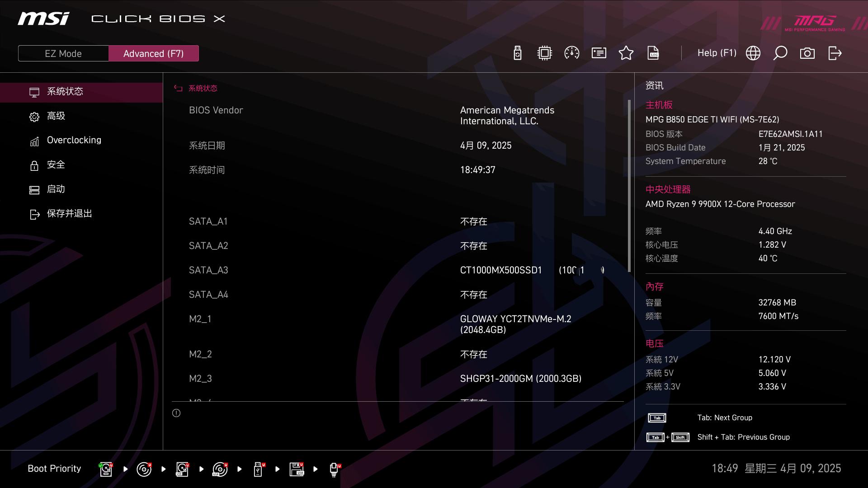Change BIOS language via the globe icon

[752, 53]
